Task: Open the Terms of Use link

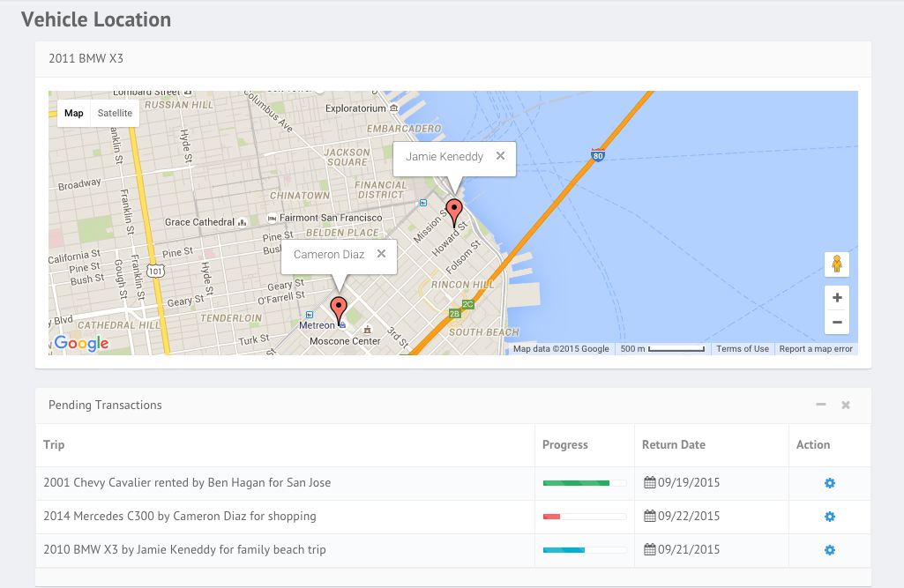Action: (x=743, y=349)
